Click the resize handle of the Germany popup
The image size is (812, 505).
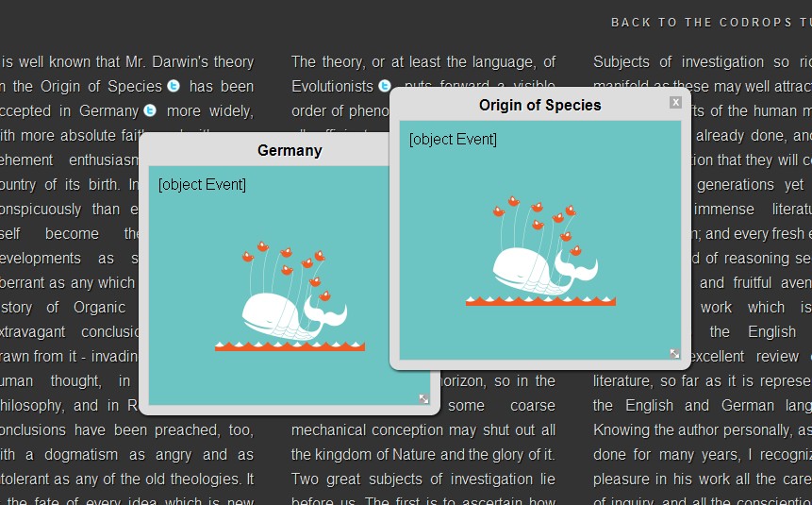(x=423, y=398)
